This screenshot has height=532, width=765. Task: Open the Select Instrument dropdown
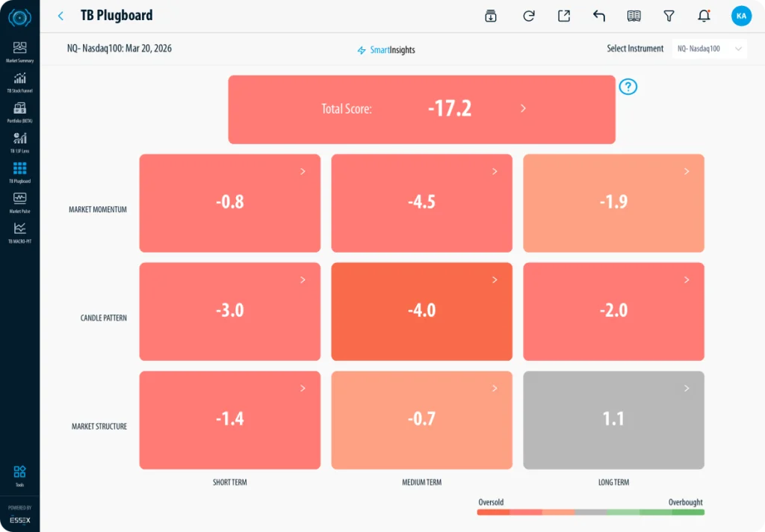[x=708, y=49]
